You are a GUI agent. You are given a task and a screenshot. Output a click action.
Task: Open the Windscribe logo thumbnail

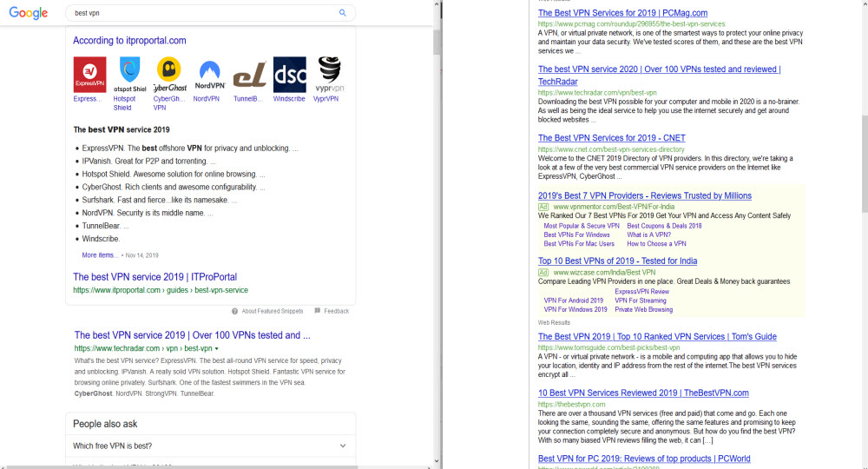coord(289,74)
